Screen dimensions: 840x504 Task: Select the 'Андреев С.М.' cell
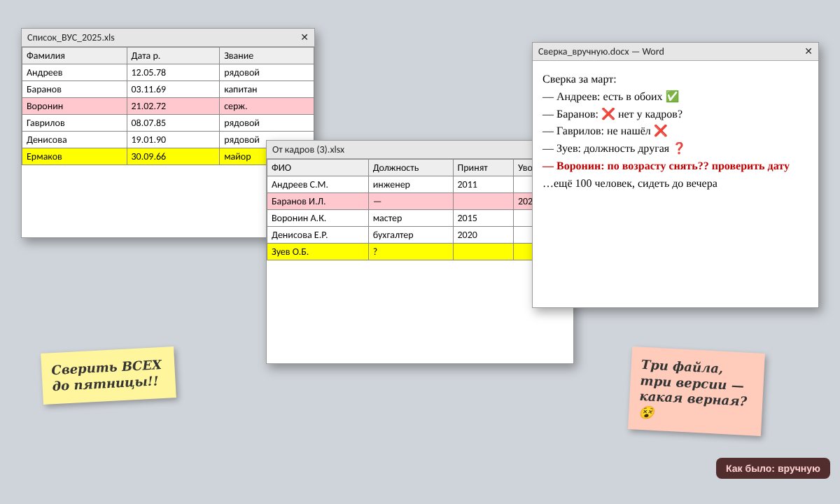(x=318, y=185)
